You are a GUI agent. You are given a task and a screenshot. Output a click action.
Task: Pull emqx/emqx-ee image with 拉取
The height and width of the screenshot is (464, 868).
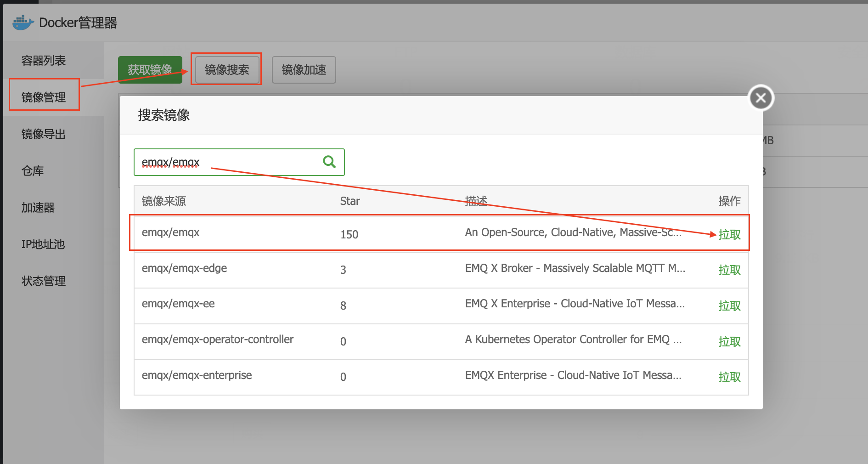point(729,306)
